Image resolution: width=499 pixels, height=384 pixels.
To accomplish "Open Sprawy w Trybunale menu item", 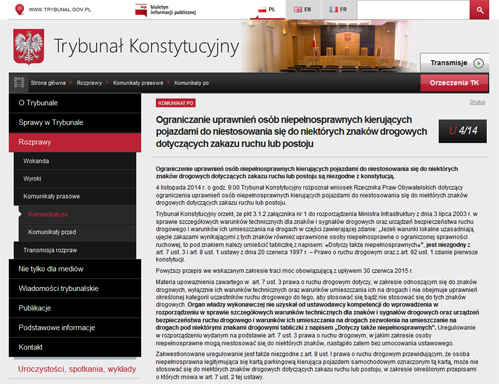I will point(75,123).
